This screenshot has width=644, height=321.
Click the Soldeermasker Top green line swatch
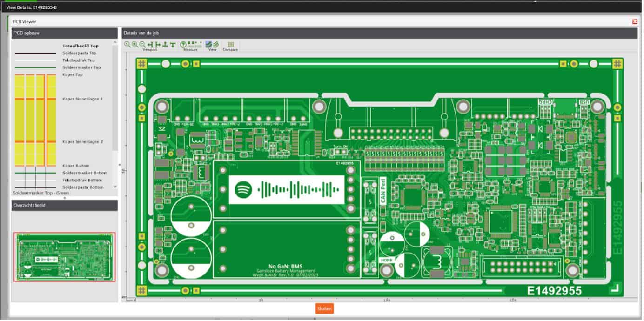(36, 67)
